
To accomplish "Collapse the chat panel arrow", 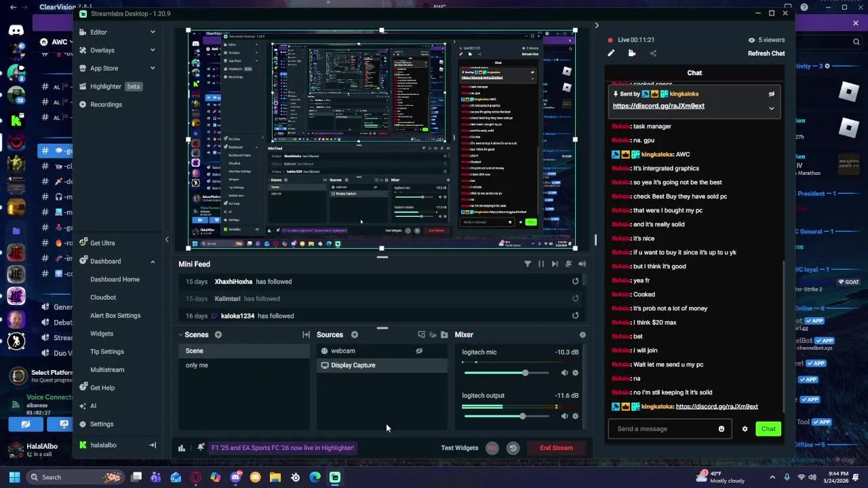I will click(x=597, y=26).
